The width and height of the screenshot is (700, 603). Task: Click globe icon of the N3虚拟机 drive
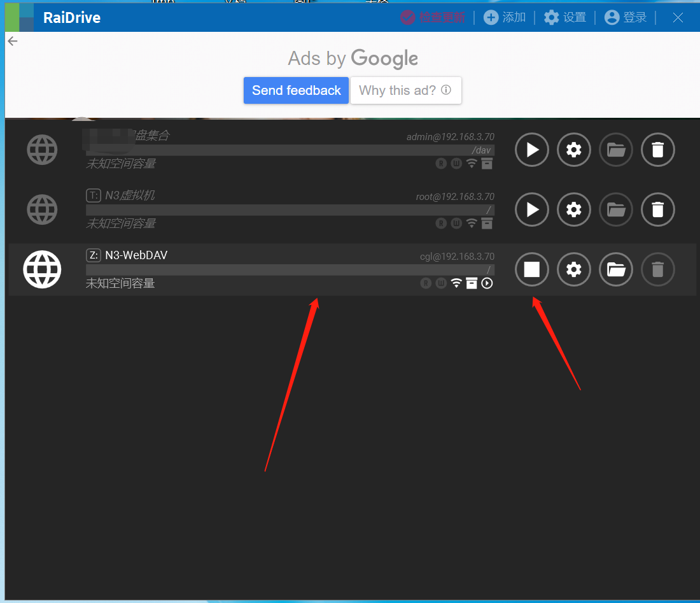click(42, 209)
